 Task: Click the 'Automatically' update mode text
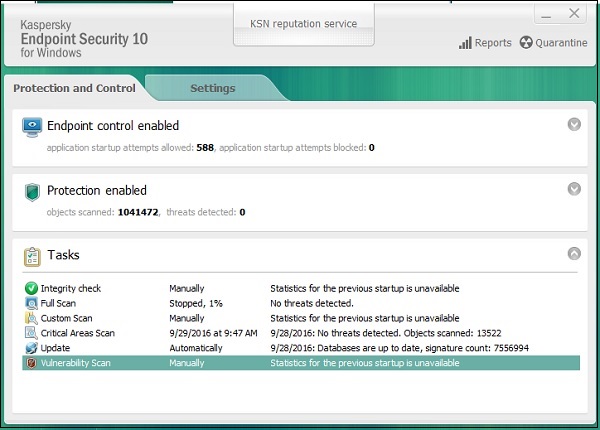point(196,348)
